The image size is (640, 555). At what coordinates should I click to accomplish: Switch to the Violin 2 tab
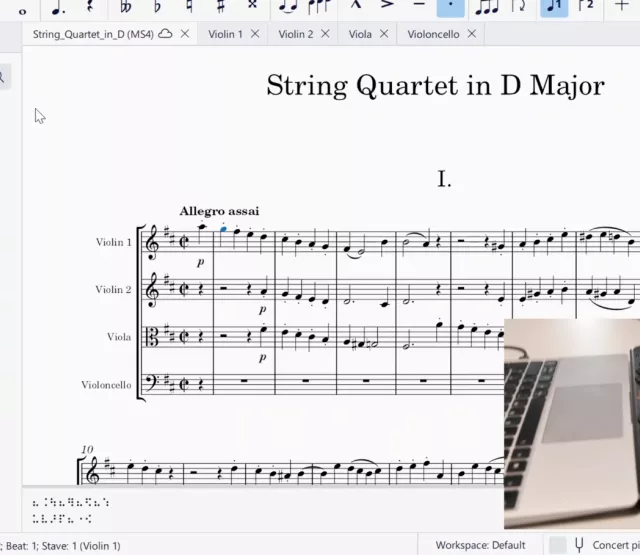pyautogui.click(x=295, y=34)
